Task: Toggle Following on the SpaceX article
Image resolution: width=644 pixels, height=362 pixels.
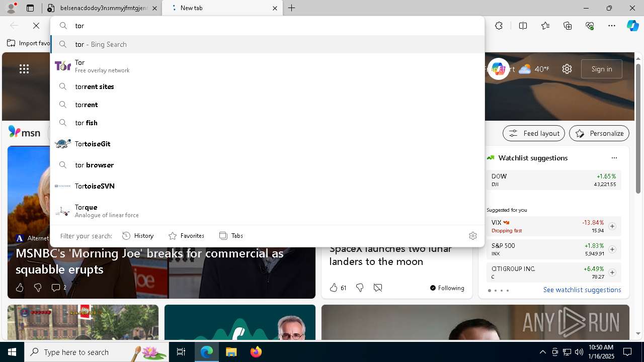Action: 447,288
